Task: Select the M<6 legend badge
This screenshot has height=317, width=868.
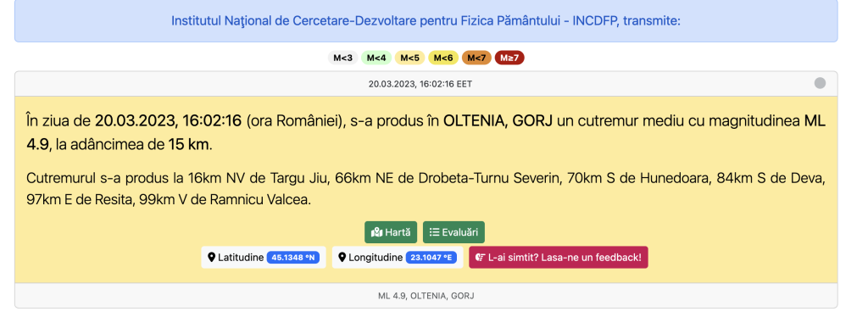Action: pyautogui.click(x=443, y=58)
